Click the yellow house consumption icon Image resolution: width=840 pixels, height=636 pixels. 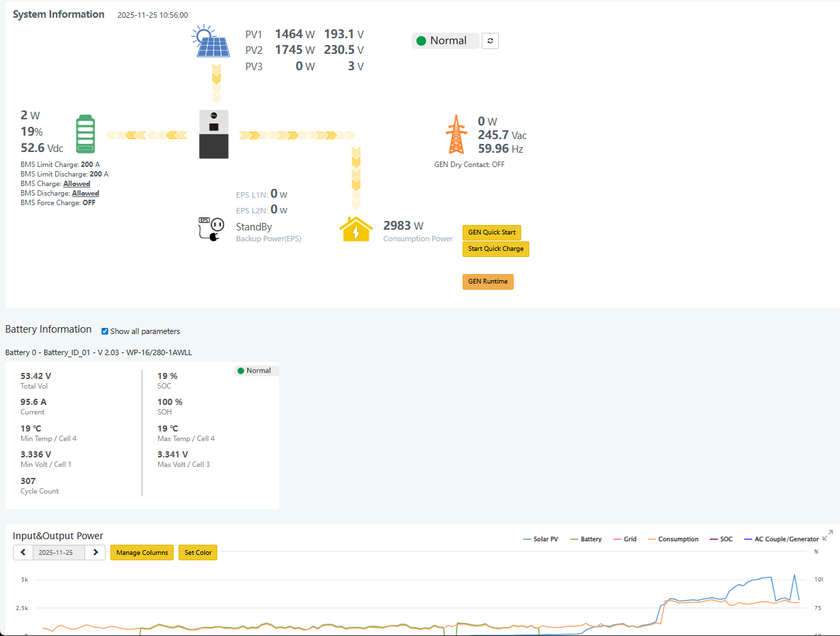click(356, 230)
